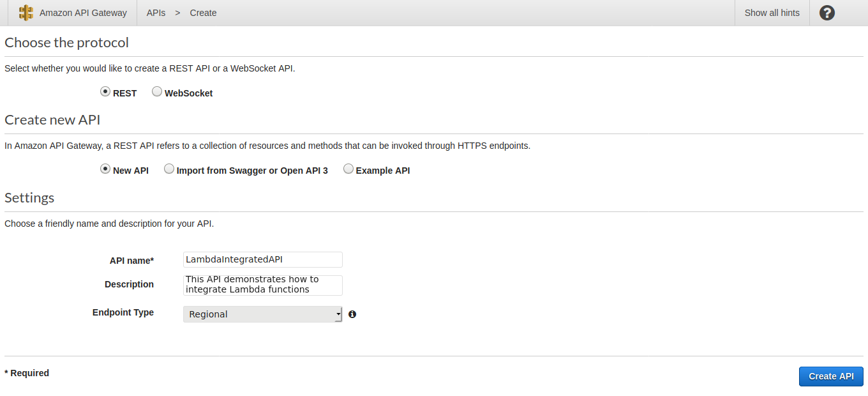Choose the WebSocket protocol option

(157, 91)
